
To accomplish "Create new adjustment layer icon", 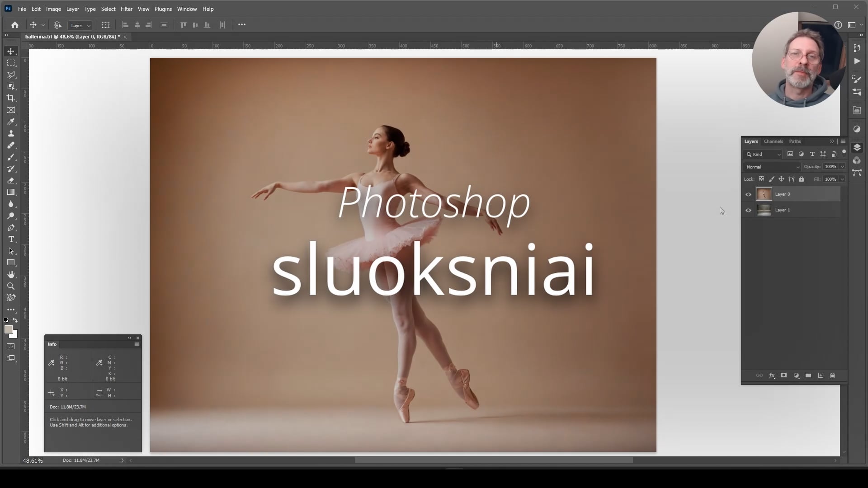I will click(x=796, y=375).
